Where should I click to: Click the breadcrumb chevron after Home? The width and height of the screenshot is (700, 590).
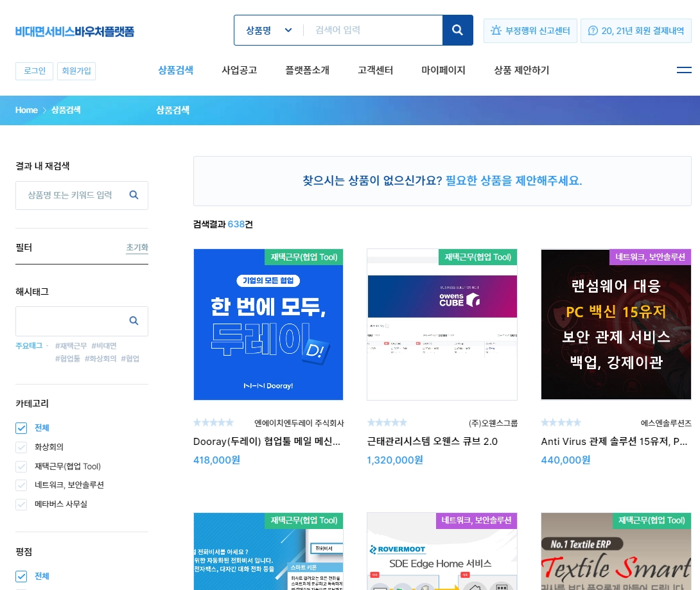tap(45, 110)
